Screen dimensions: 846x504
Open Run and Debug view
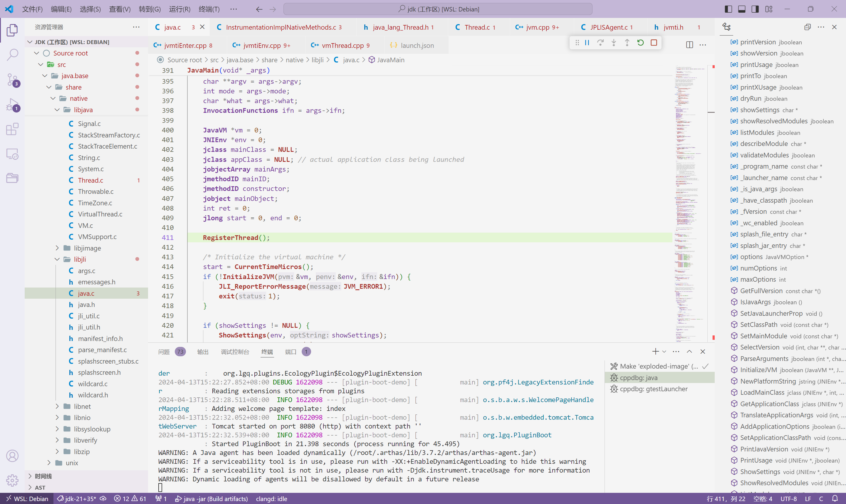pos(12,105)
